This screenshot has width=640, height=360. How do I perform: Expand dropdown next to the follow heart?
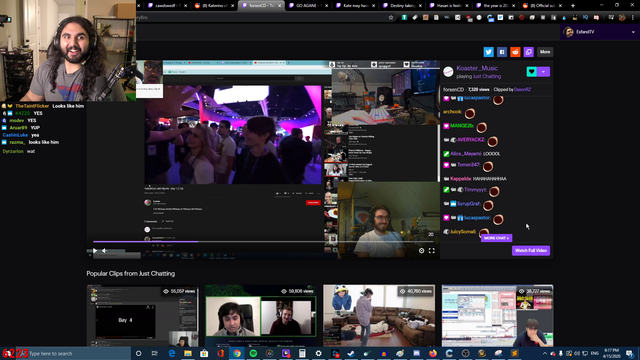pyautogui.click(x=544, y=72)
